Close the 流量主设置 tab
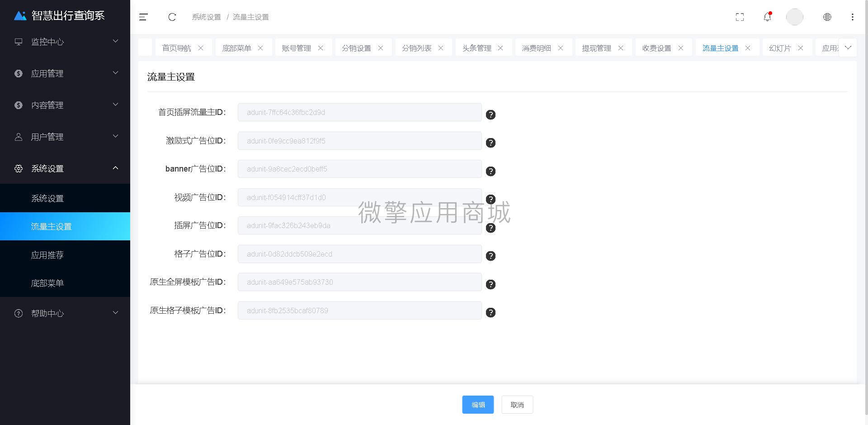 pyautogui.click(x=748, y=48)
